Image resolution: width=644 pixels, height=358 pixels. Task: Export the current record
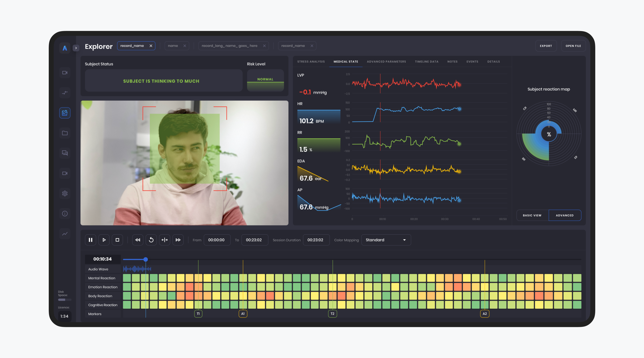coord(546,45)
